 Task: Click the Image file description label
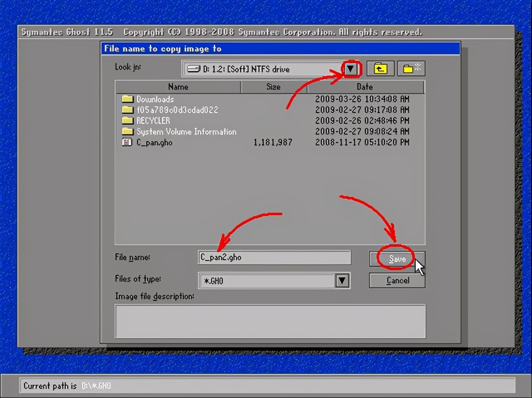click(x=155, y=296)
